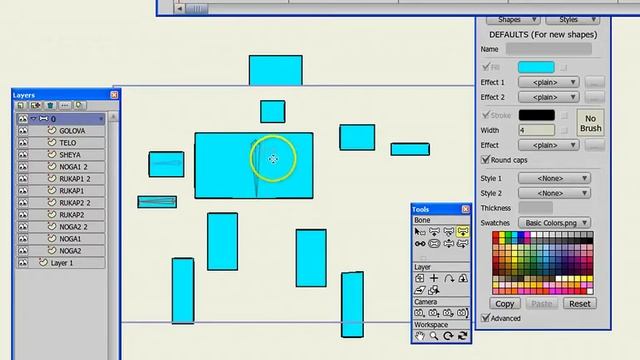Choose the curved-arrow Rotate Layer tool
This screenshot has width=640, height=360.
(x=449, y=279)
